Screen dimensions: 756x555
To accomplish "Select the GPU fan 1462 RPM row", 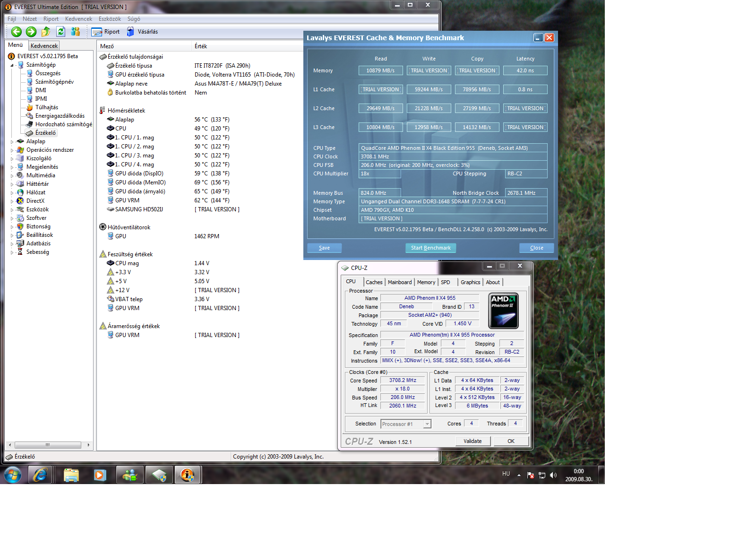I will tap(201, 236).
